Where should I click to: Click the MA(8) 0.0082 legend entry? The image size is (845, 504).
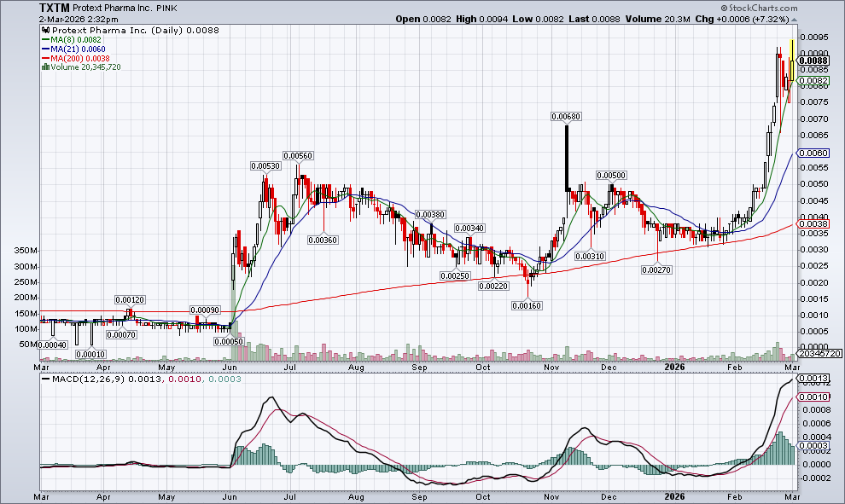click(75, 40)
